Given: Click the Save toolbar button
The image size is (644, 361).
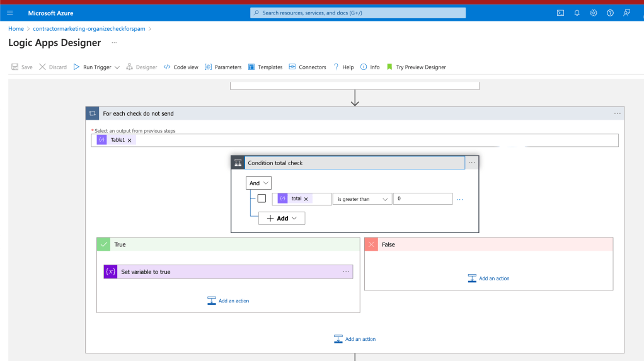Looking at the screenshot, I should [22, 67].
